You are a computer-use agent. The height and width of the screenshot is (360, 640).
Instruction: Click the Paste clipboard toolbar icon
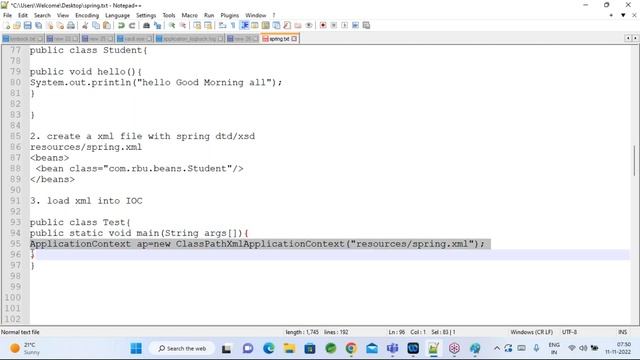pos(107,25)
